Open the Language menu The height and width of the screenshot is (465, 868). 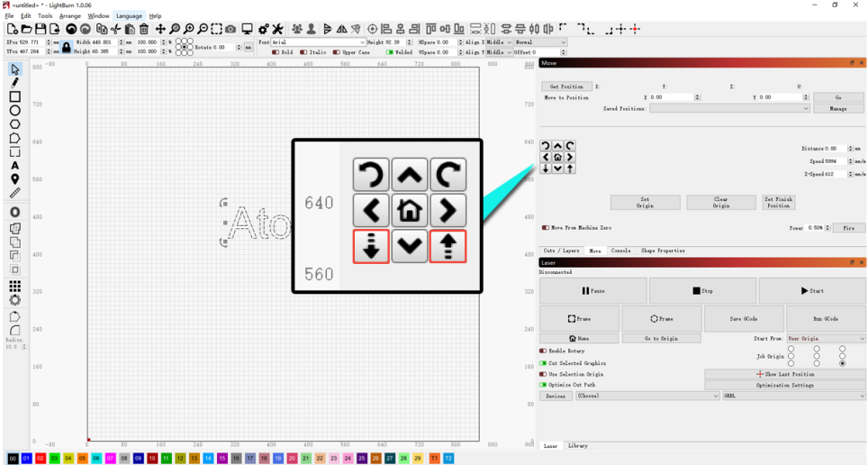(129, 16)
